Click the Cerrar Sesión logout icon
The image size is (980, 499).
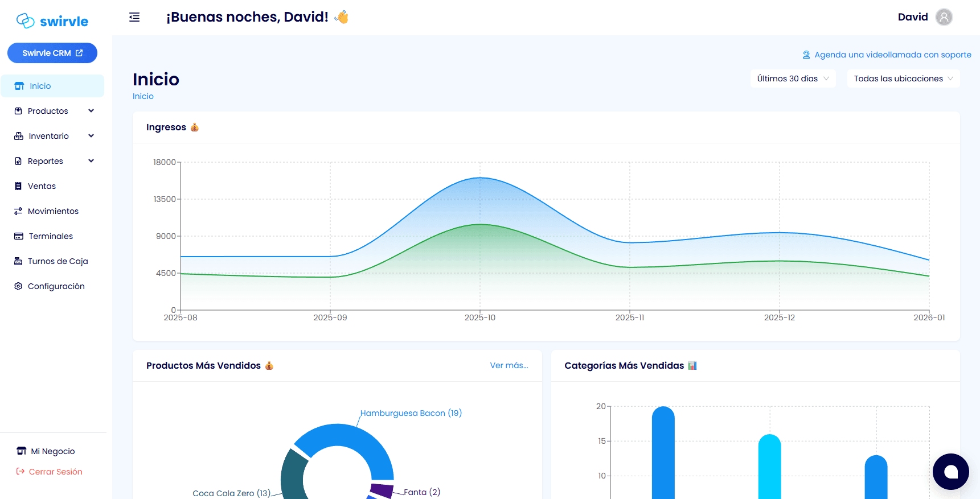pos(20,471)
